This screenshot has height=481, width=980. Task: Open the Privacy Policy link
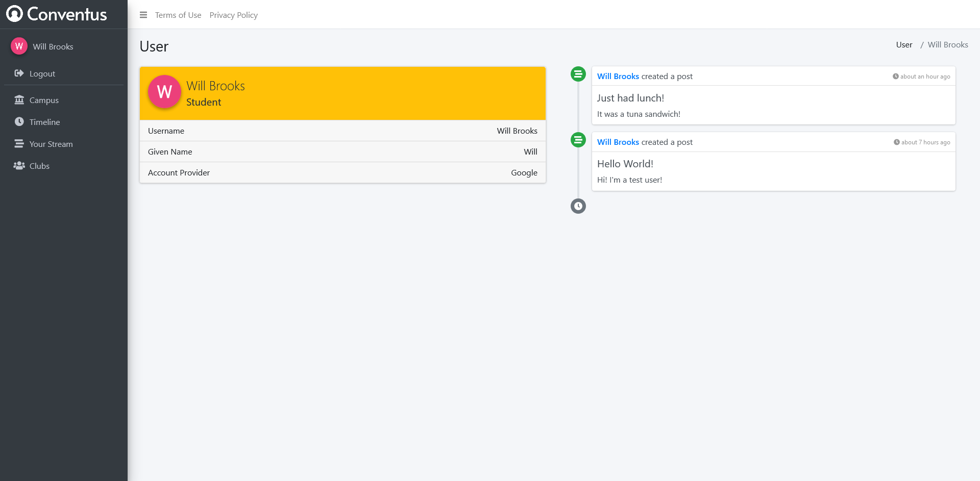click(x=234, y=15)
